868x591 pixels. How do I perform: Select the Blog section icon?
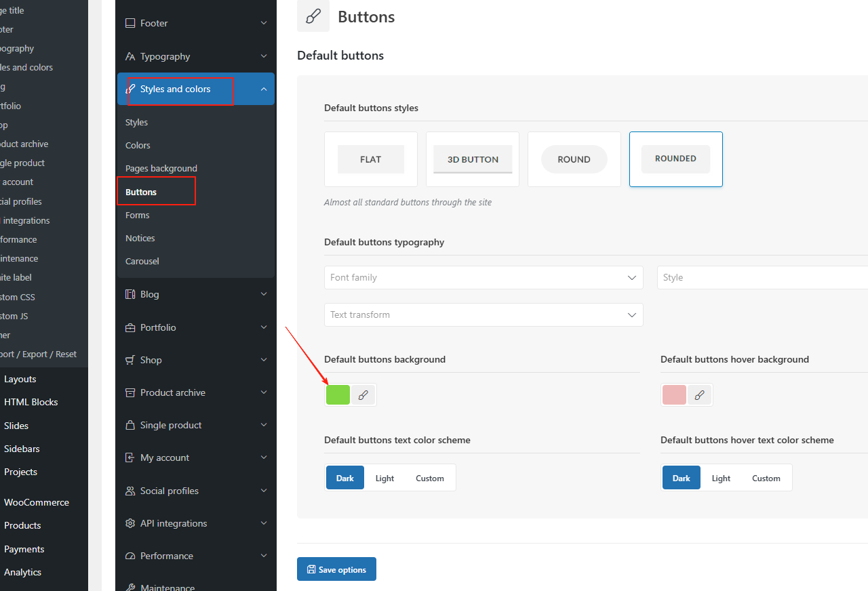(130, 293)
